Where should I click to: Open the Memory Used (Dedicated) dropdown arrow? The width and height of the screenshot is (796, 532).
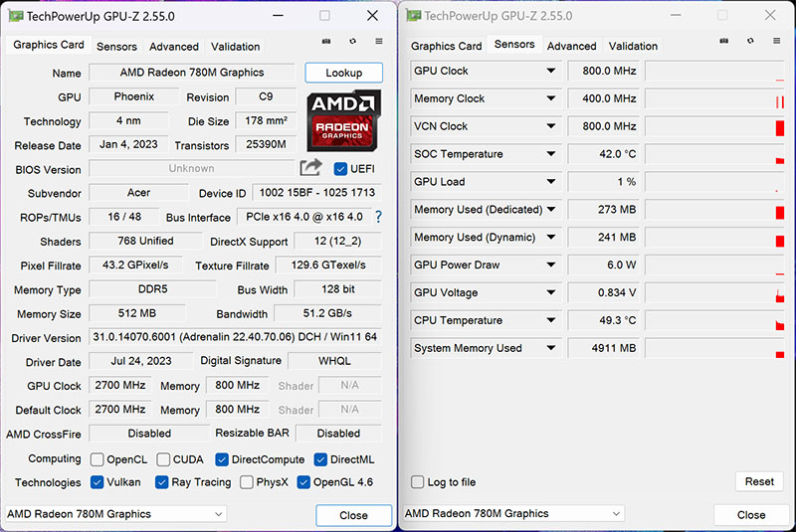[x=551, y=209]
